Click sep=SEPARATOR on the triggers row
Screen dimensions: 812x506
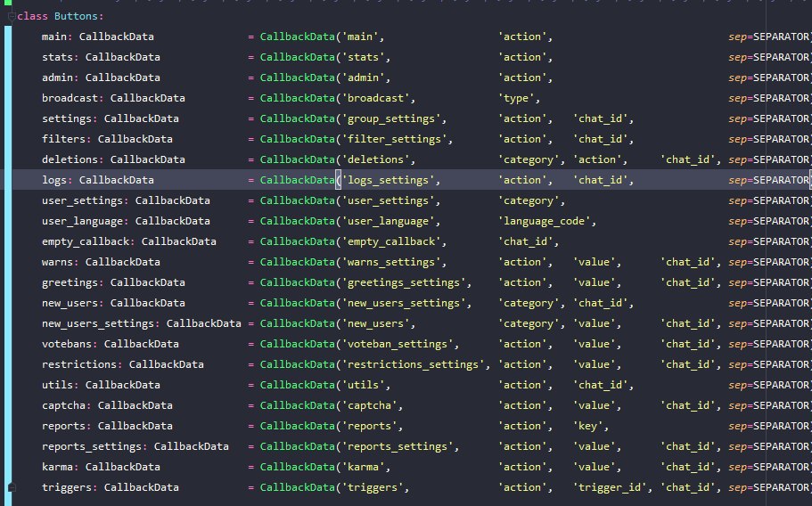pyautogui.click(x=769, y=487)
